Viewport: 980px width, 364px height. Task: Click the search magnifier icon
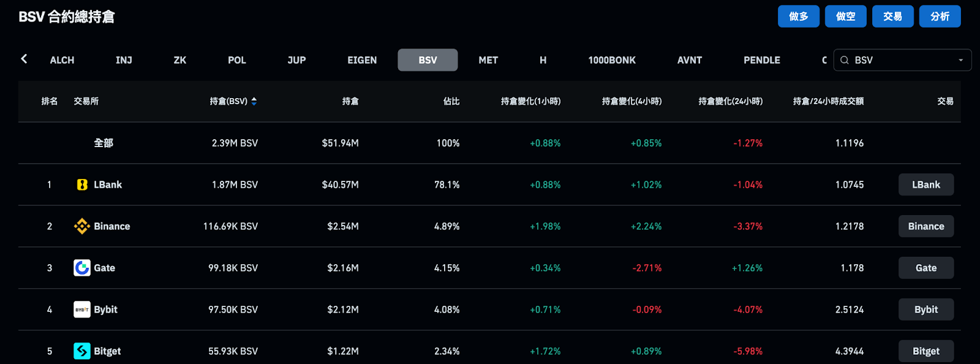coord(845,60)
